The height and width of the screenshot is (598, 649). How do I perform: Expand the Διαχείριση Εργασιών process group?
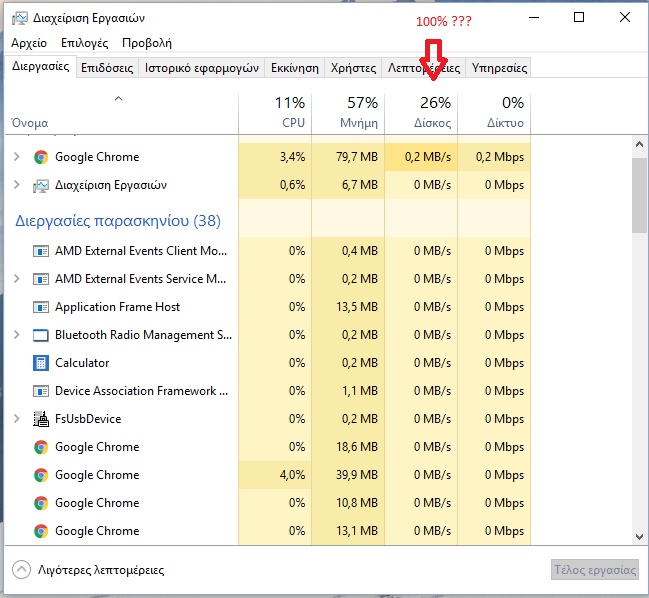[x=17, y=185]
